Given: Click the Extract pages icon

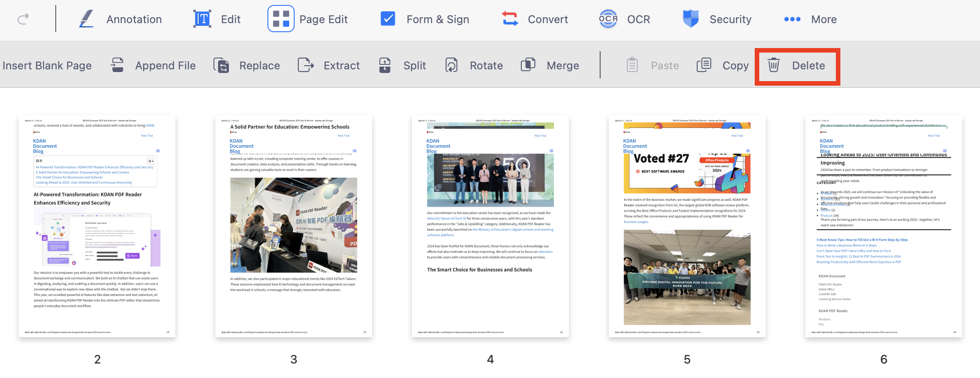Looking at the screenshot, I should [306, 65].
